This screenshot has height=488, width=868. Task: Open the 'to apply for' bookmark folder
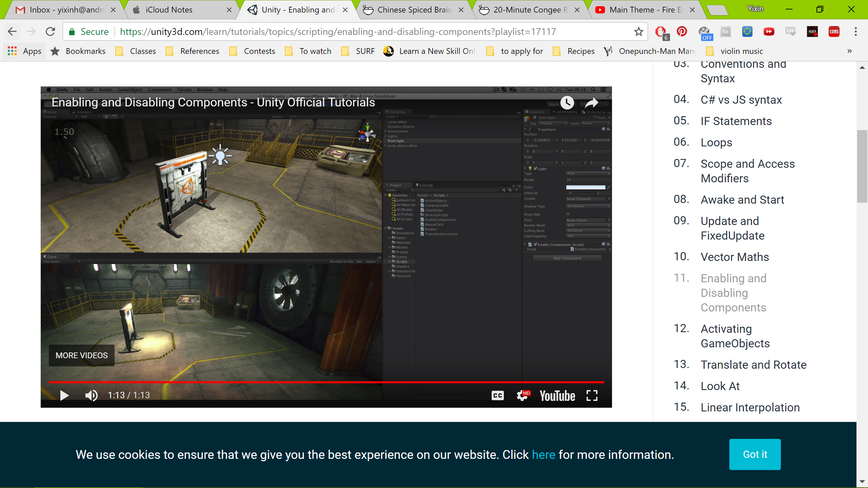[514, 51]
